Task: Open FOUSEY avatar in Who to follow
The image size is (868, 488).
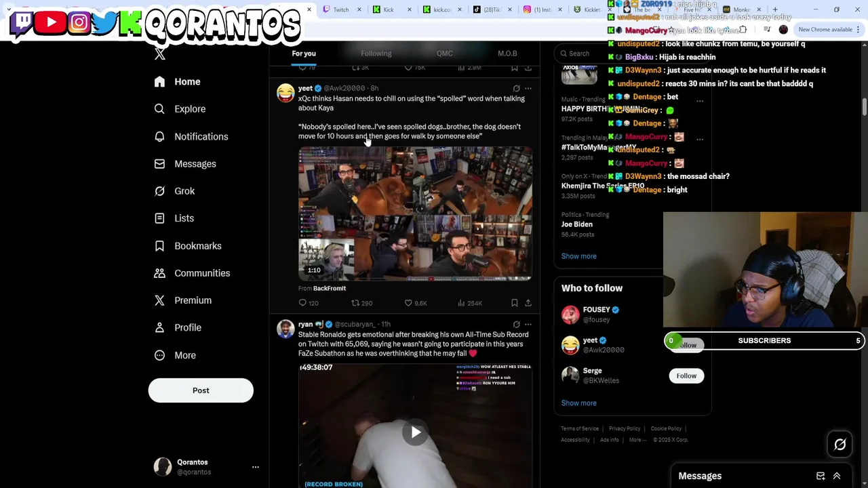Action: (570, 314)
